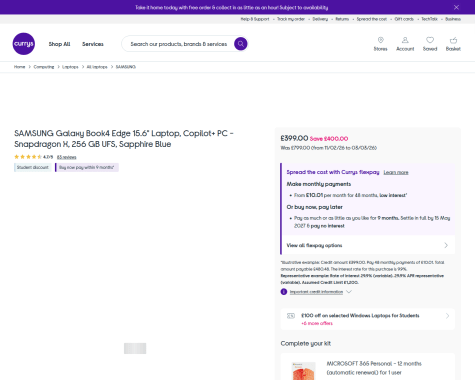Open TechTalk link

[429, 19]
